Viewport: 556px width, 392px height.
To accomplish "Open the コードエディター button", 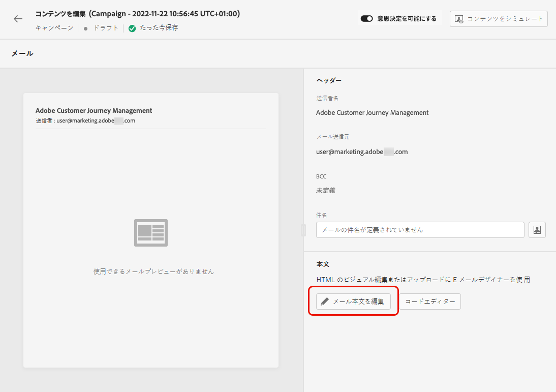I will coord(430,301).
